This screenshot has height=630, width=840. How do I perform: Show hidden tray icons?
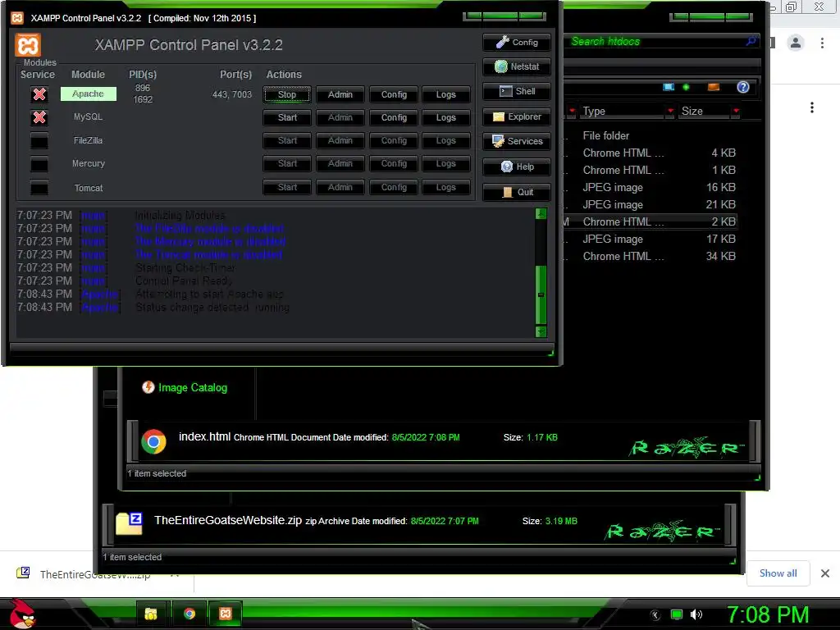tap(655, 614)
